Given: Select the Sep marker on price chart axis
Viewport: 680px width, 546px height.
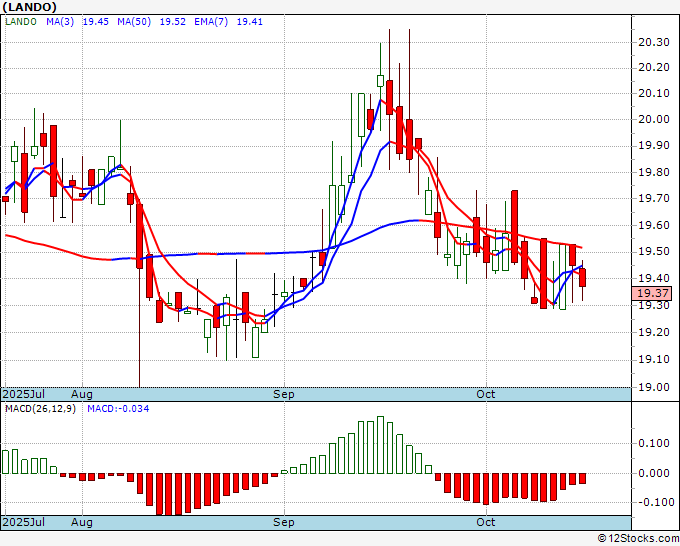Looking at the screenshot, I should tap(284, 394).
